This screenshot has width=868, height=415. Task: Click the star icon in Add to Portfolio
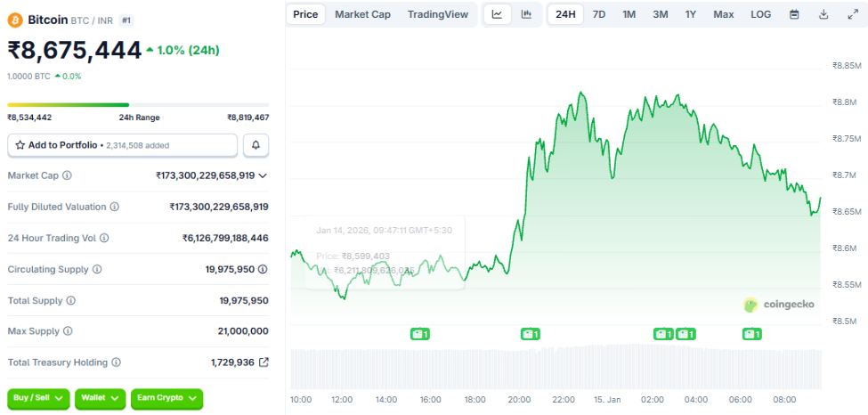point(20,145)
